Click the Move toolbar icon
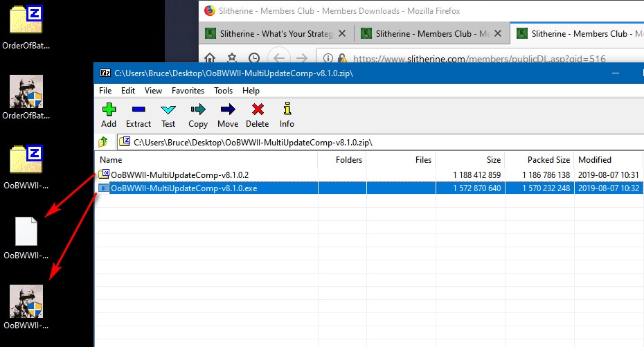This screenshot has height=347, width=644. [x=228, y=114]
